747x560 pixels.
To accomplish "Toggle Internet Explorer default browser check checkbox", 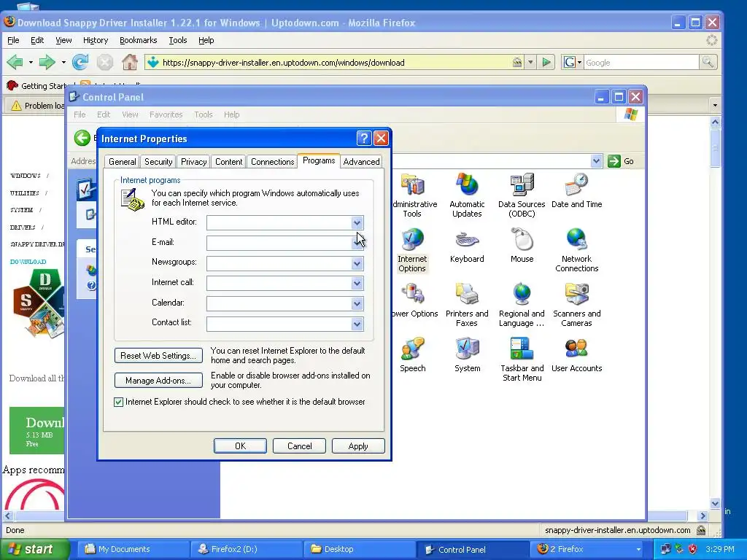I will [119, 402].
